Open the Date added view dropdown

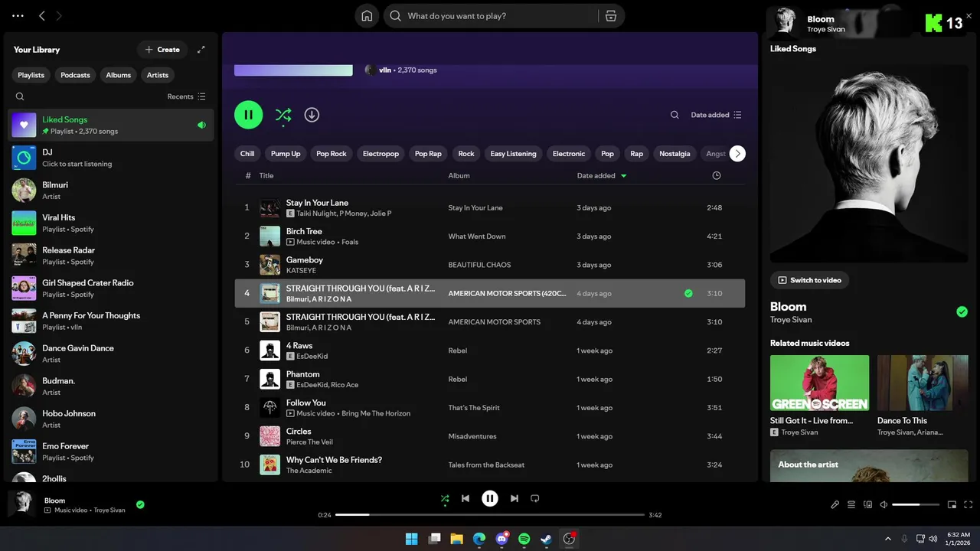717,115
